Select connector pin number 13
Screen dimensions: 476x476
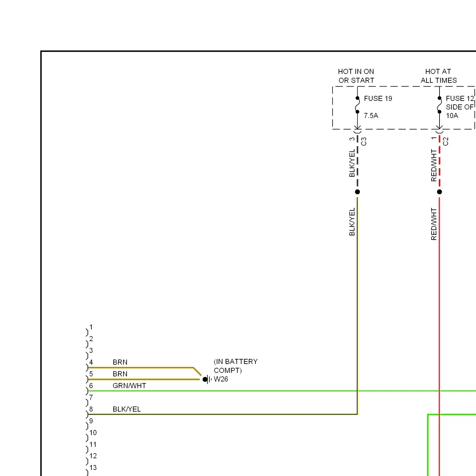(x=93, y=467)
